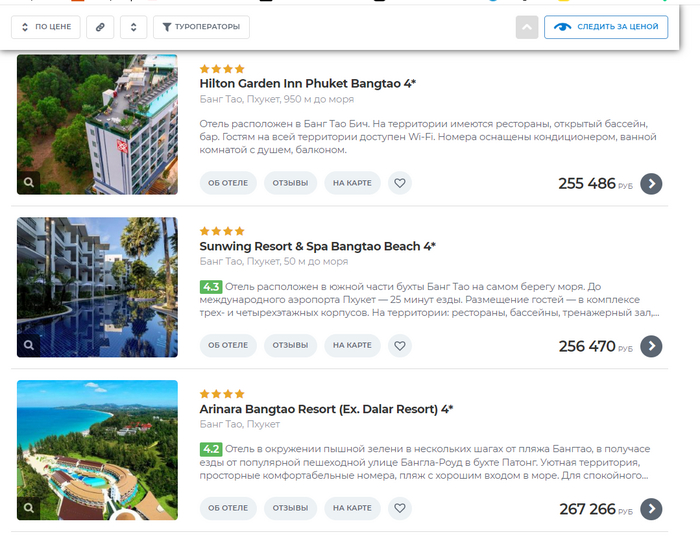Viewport: 700px width, 541px height.
Task: Click Sunwing Resort pool photo thumbnail
Action: pyautogui.click(x=97, y=287)
